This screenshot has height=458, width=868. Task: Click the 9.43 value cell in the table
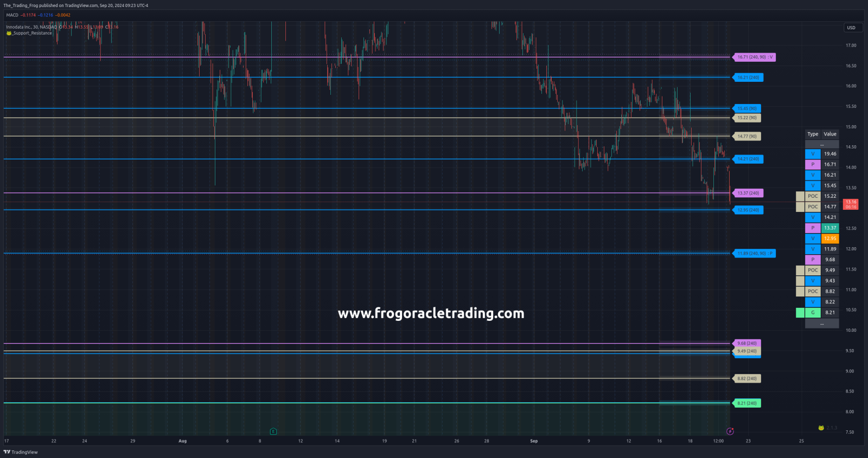830,281
